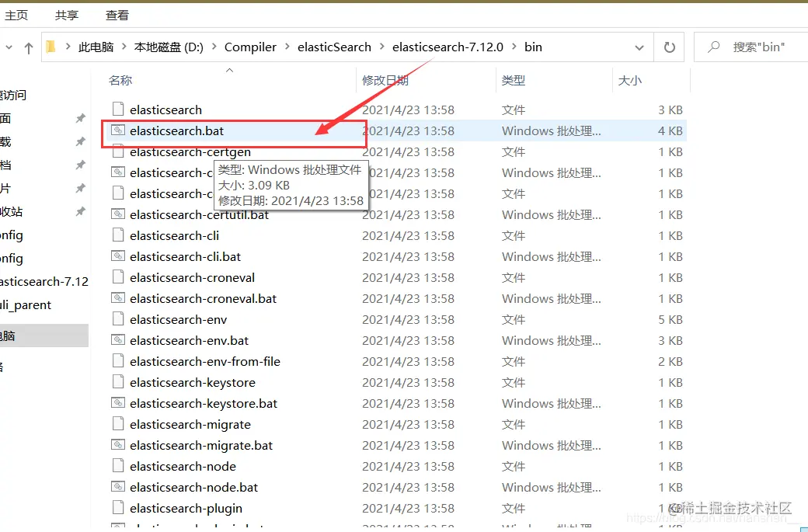Select elasticsearch-7.12.0 in breadcrumb path
The height and width of the screenshot is (532, 808).
448,47
